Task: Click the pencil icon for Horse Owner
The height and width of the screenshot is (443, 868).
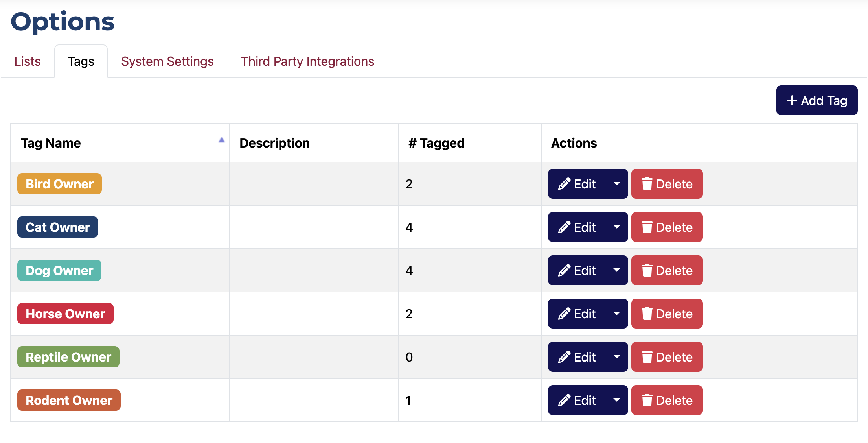Action: click(x=564, y=314)
